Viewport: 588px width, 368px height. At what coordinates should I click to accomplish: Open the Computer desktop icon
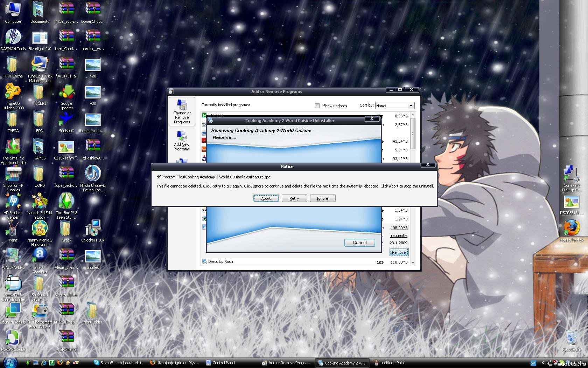13,13
